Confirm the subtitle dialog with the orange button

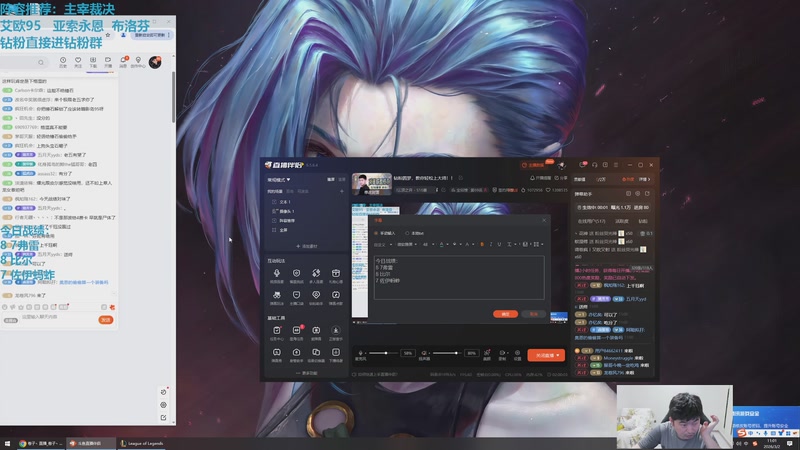pos(506,314)
